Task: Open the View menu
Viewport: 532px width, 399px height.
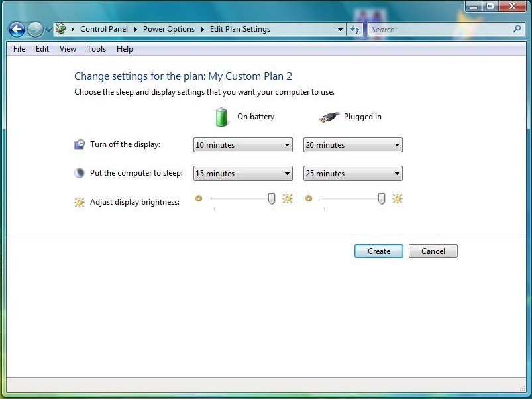Action: click(68, 49)
